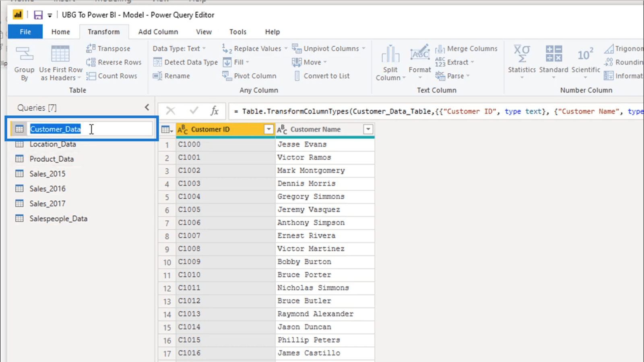
Task: Open the table options corner icon
Action: (167, 130)
